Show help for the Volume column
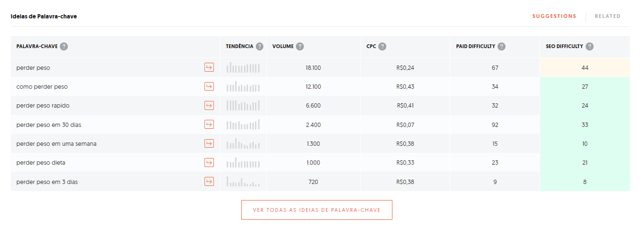 point(300,47)
